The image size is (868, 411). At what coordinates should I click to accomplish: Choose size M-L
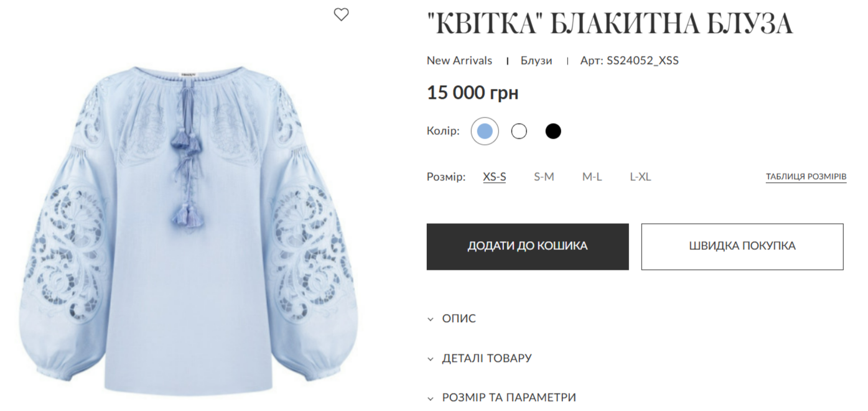coord(592,177)
